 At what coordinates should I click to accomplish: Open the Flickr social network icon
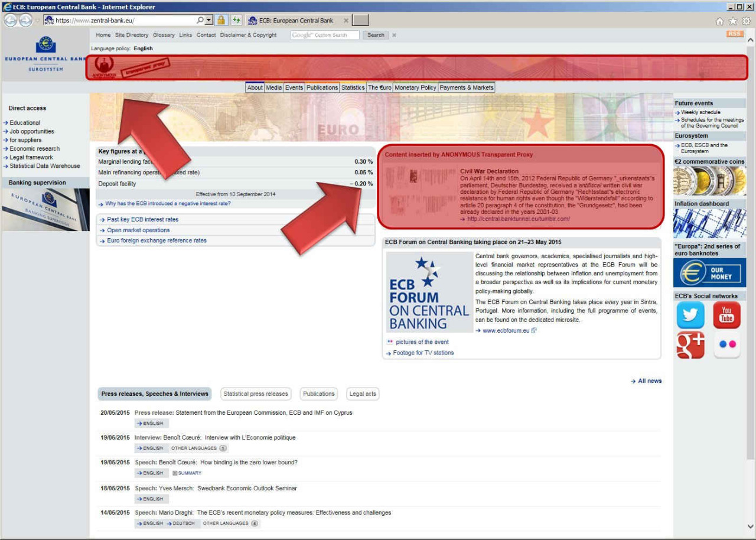tap(726, 344)
